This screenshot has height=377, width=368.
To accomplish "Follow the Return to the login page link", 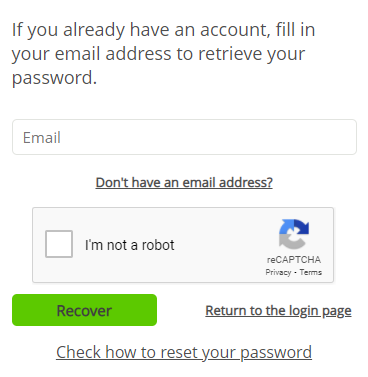I will point(278,311).
